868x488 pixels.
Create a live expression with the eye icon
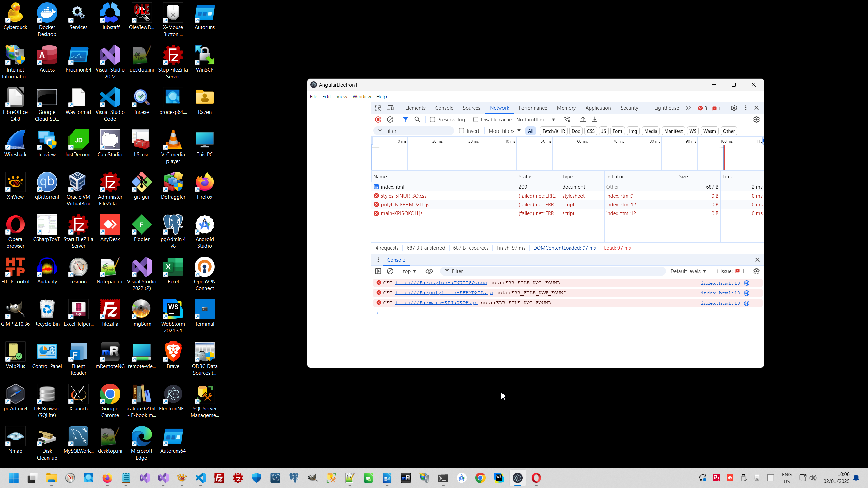(x=429, y=271)
